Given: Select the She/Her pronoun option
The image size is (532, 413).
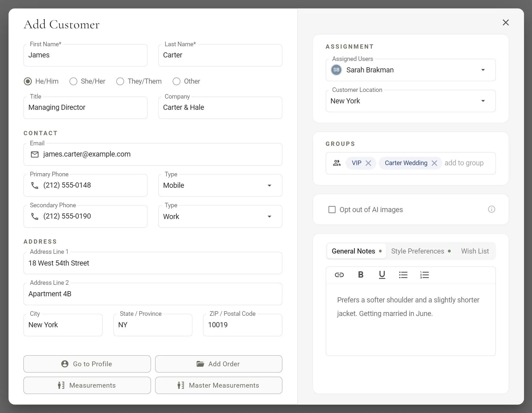Looking at the screenshot, I should [x=73, y=81].
